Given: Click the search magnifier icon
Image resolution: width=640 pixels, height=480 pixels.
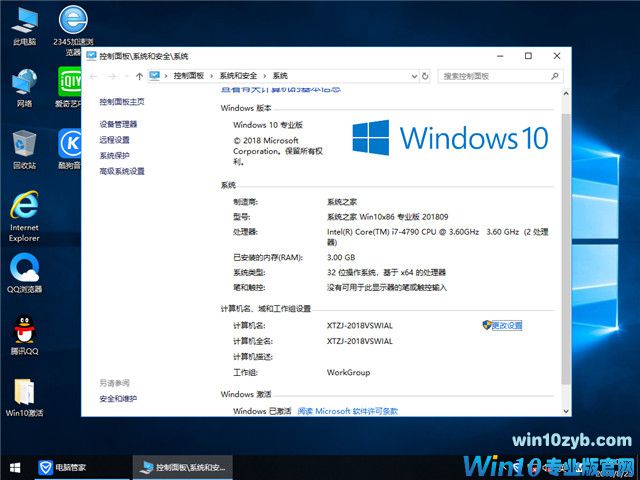Looking at the screenshot, I should (x=555, y=76).
